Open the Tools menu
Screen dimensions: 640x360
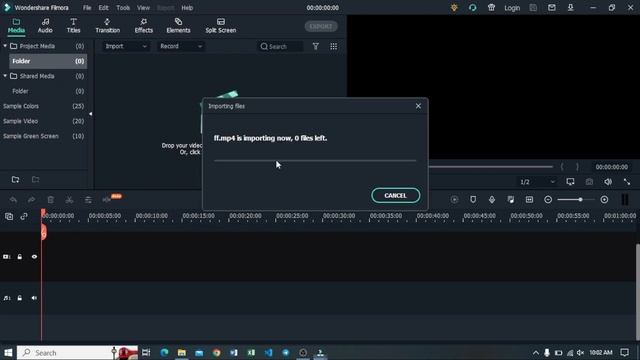click(123, 8)
